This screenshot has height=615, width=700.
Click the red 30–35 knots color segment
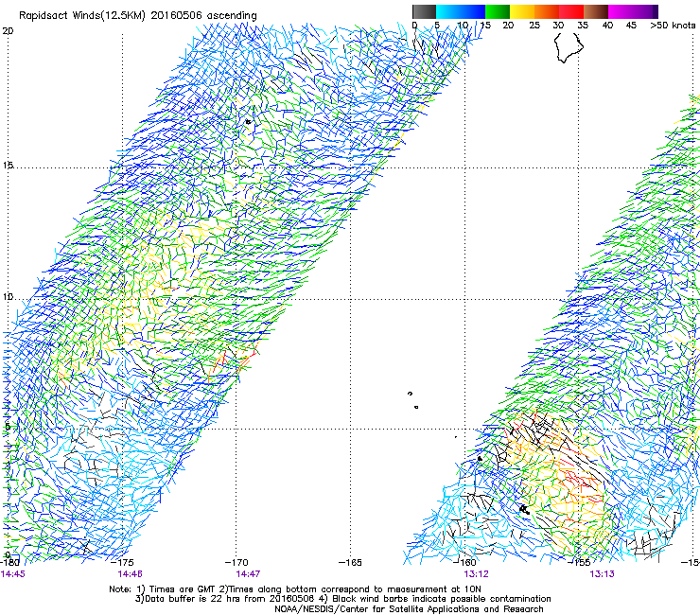pos(571,11)
